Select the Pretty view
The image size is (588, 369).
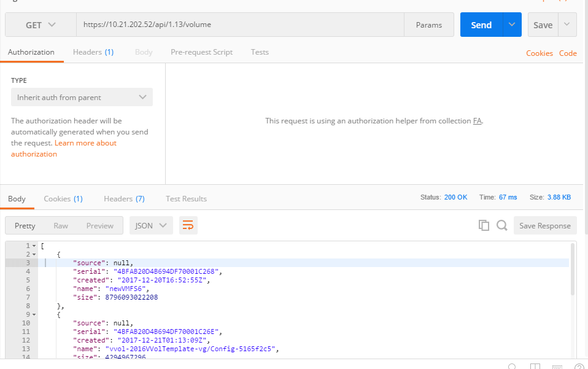[x=25, y=226]
